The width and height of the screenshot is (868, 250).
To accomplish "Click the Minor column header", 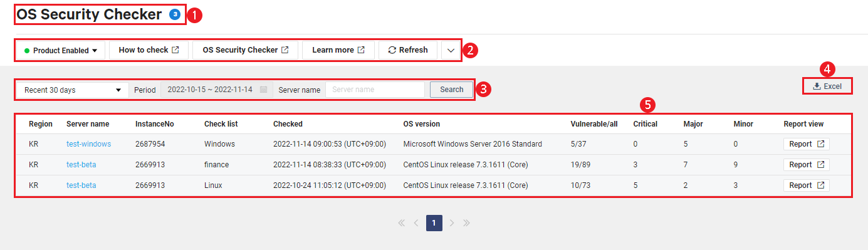I will (743, 124).
